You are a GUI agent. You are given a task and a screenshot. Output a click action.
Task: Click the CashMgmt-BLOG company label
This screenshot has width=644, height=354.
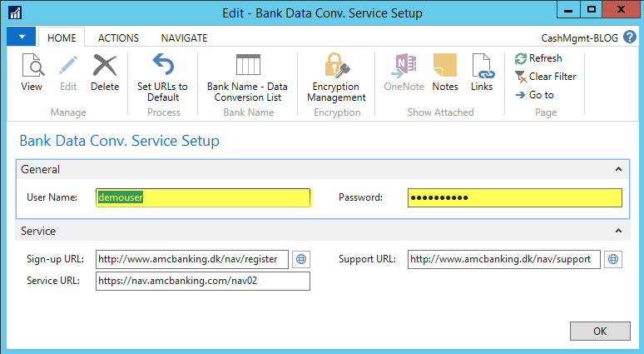click(580, 38)
